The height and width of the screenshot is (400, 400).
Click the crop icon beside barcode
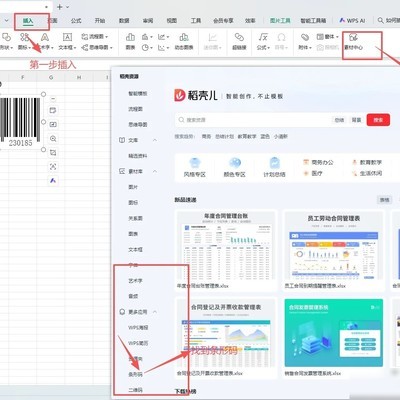[53, 152]
